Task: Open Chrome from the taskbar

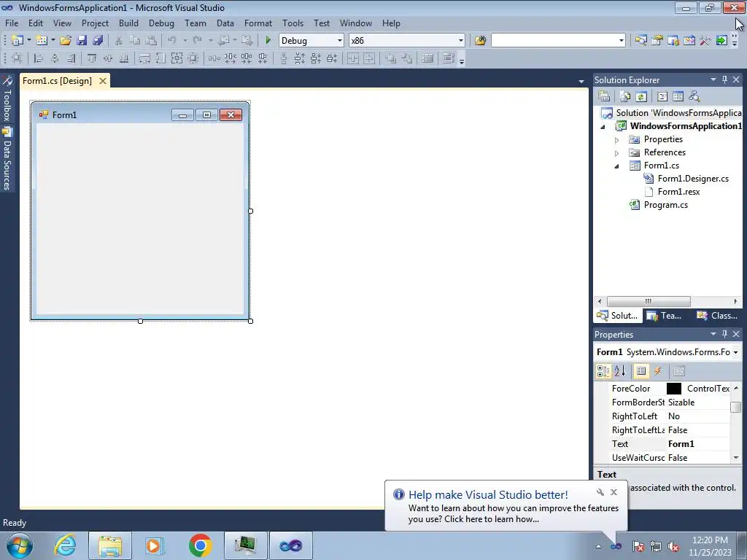Action: (x=200, y=545)
